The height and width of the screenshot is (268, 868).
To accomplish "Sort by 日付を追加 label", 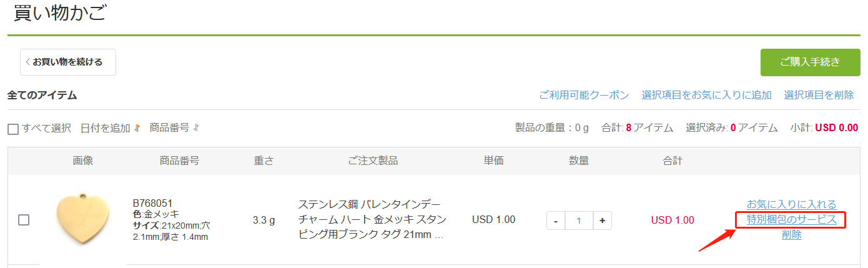I will pos(105,128).
